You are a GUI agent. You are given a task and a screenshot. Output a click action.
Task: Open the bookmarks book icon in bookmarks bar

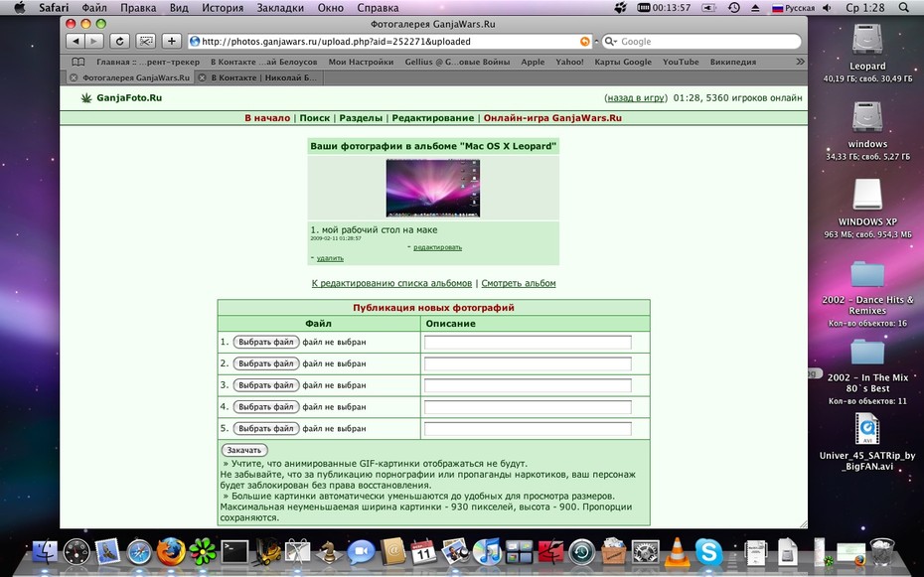point(77,62)
